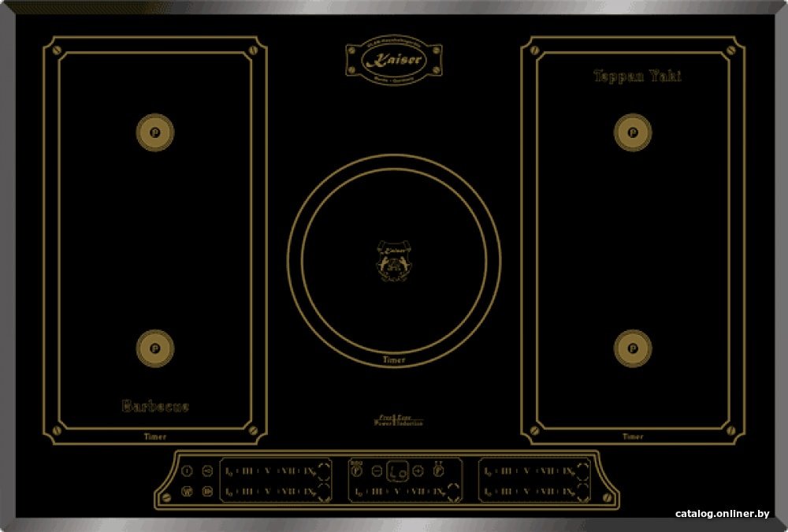
Task: Open the catalog.onliner.by watermark link
Action: pos(722,513)
